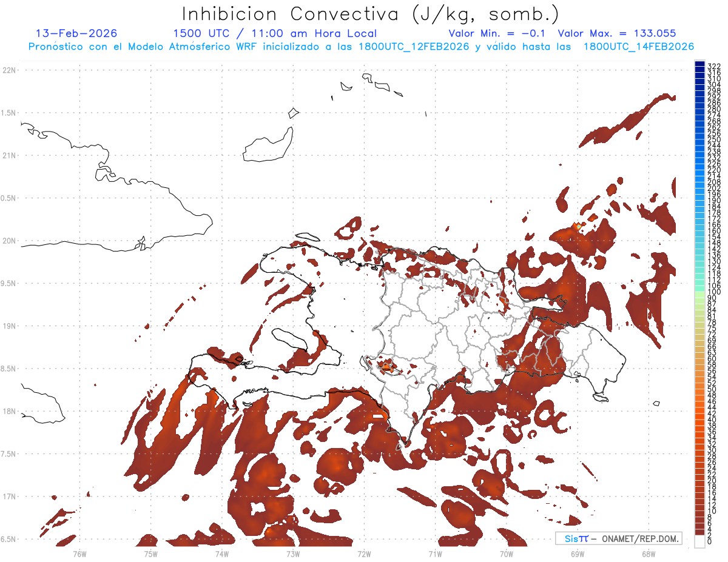Click the '10' label on the color scale

[x=712, y=511]
